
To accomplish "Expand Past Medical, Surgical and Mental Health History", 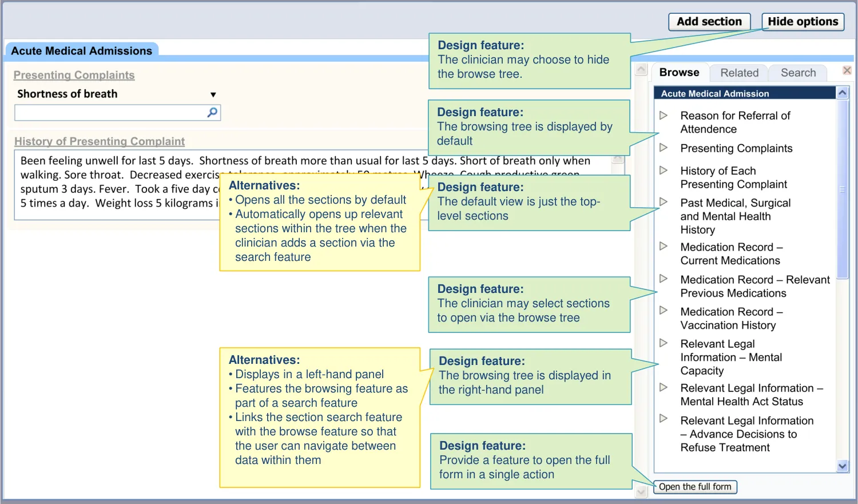I will coord(664,202).
